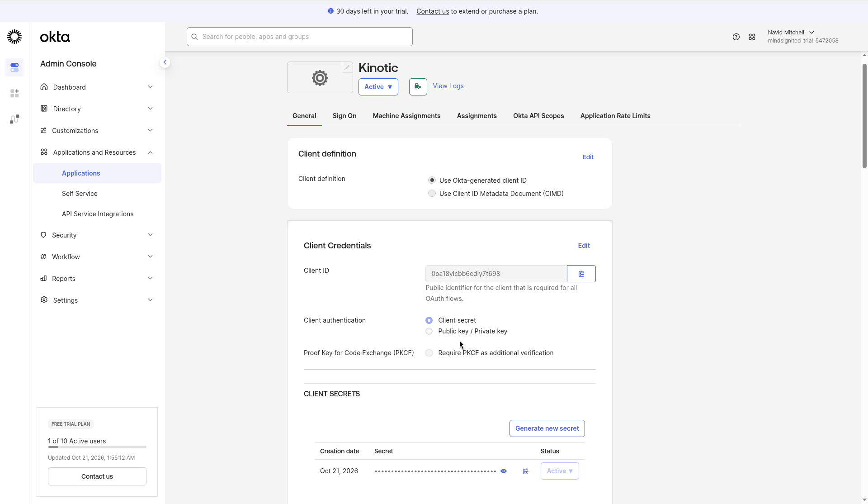868x504 pixels.
Task: Open the workflow connector icon in left rail
Action: (14, 119)
